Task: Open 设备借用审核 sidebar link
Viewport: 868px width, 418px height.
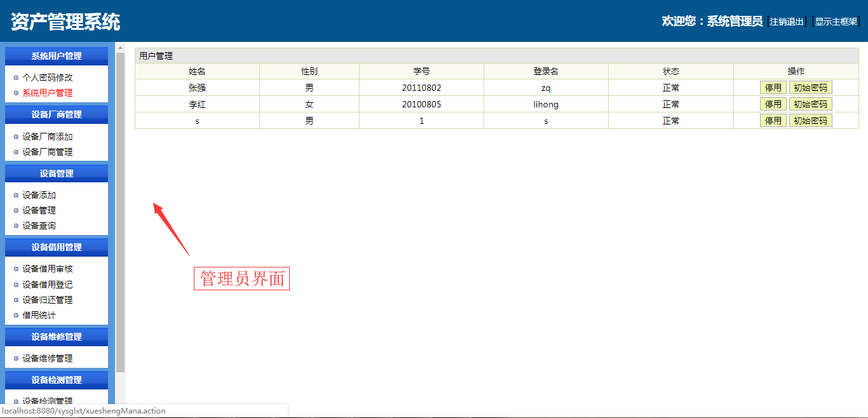Action: coord(48,269)
